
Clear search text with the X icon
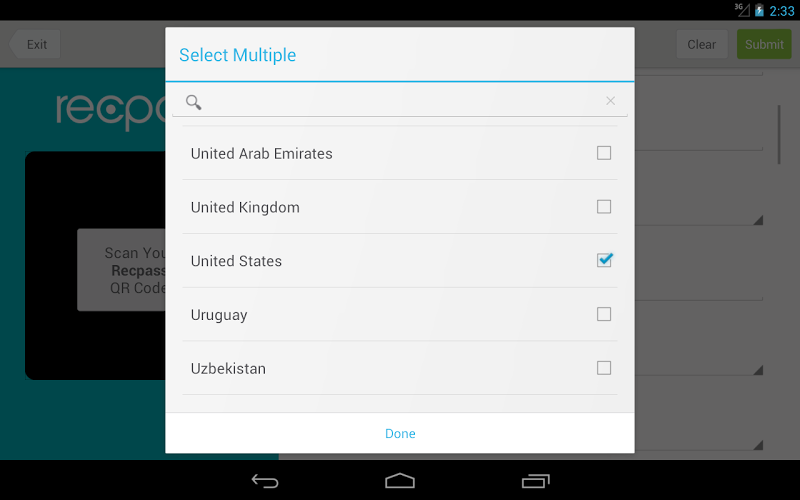[x=610, y=101]
